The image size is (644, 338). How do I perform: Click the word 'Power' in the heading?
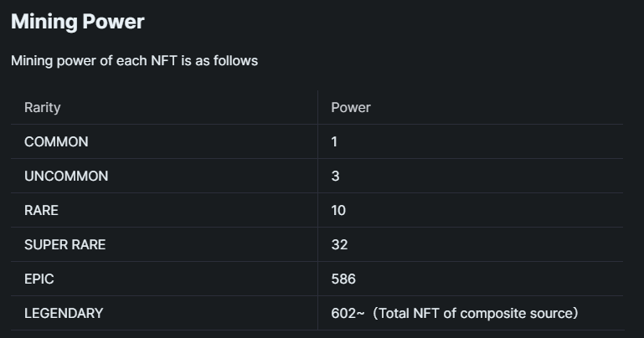click(x=113, y=22)
